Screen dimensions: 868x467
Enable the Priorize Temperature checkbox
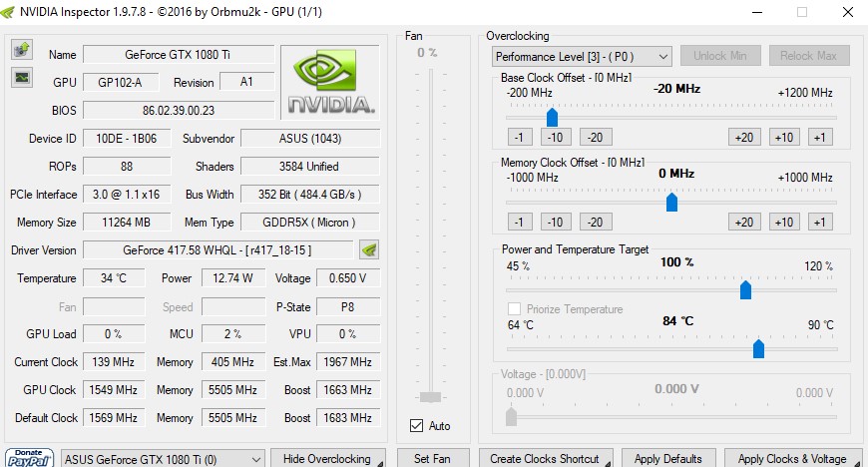[x=514, y=308]
